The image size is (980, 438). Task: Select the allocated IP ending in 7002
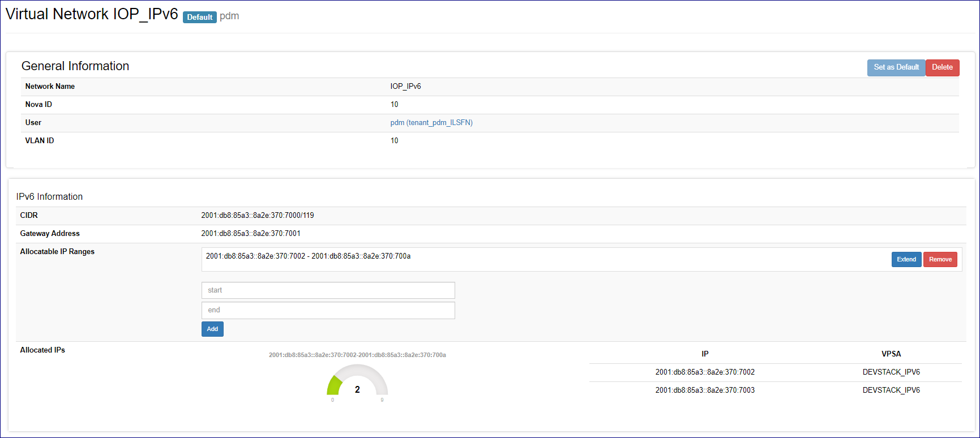point(705,372)
